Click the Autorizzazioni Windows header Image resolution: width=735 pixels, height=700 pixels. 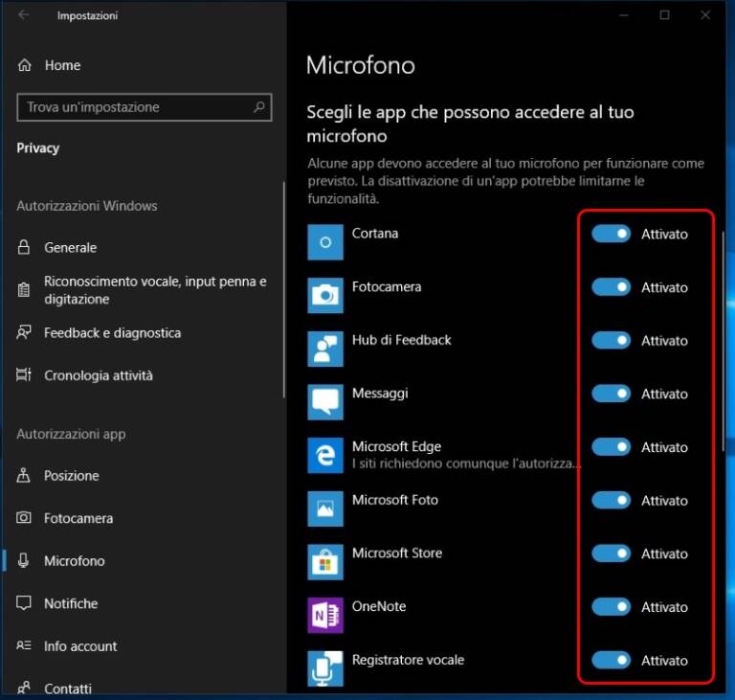(87, 206)
